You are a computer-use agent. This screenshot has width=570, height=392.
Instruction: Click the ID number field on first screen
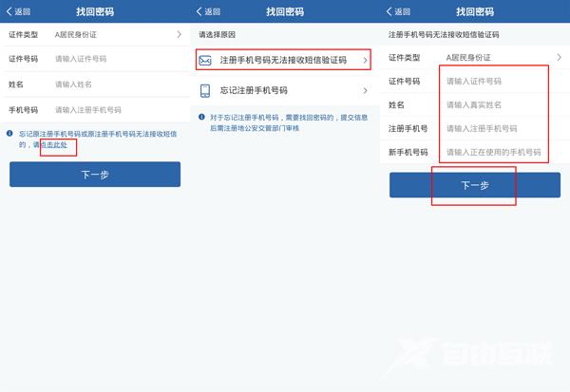tap(95, 59)
